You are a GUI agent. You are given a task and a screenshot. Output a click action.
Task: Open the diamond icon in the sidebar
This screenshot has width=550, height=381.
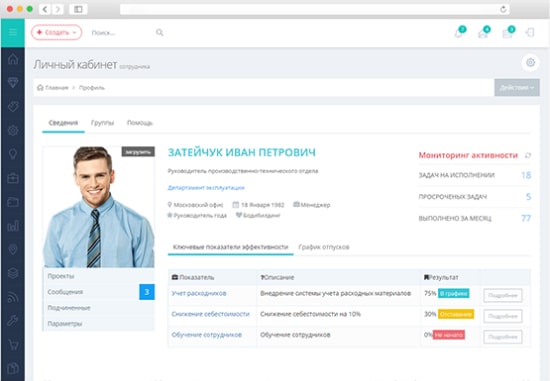pos(13,83)
